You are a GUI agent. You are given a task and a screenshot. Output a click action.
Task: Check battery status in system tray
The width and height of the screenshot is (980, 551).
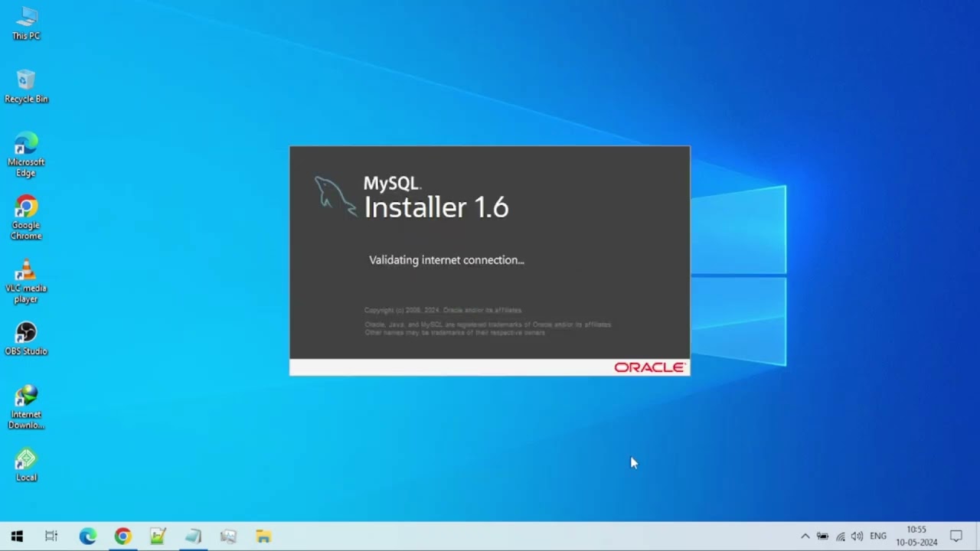pos(822,536)
